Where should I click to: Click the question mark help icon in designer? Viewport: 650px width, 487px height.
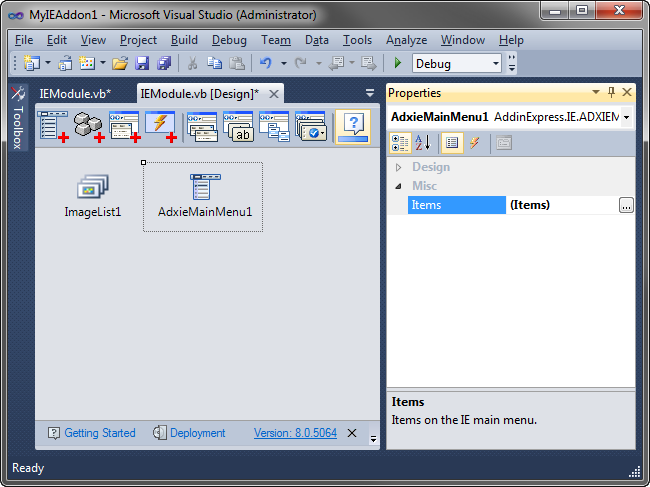tap(353, 127)
